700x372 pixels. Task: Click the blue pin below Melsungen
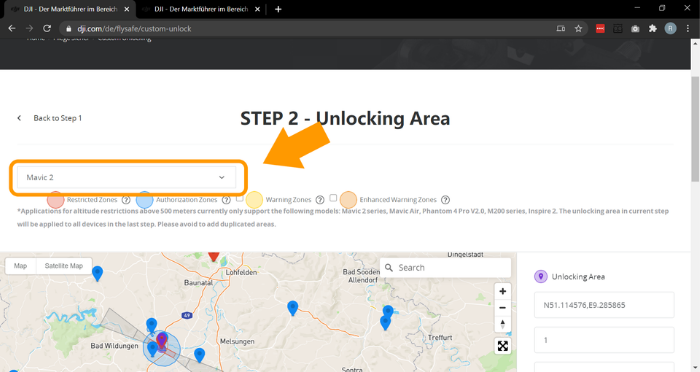pos(200,355)
